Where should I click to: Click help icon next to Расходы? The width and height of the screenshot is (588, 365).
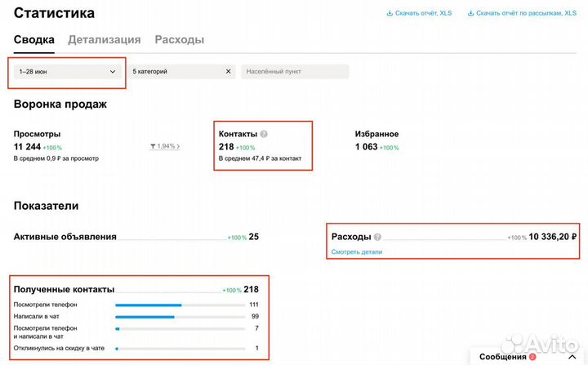point(377,237)
